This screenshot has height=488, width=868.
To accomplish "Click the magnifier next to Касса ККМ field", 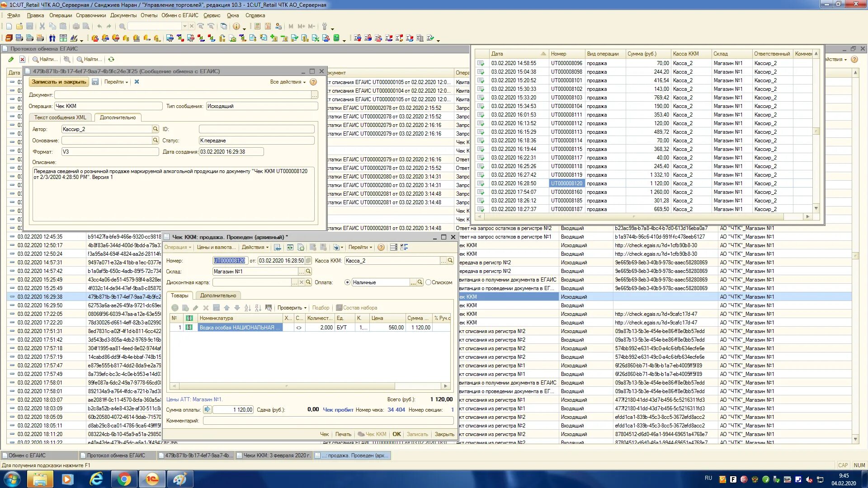I will (450, 261).
